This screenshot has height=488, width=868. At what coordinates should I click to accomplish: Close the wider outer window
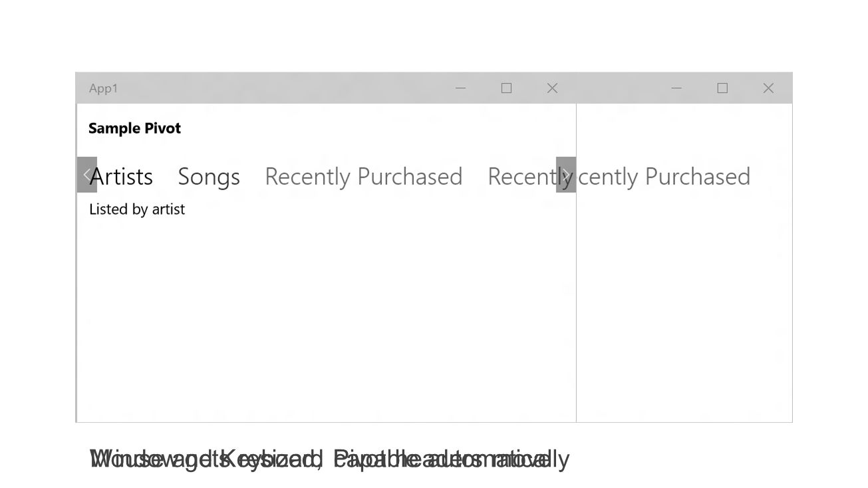(768, 88)
